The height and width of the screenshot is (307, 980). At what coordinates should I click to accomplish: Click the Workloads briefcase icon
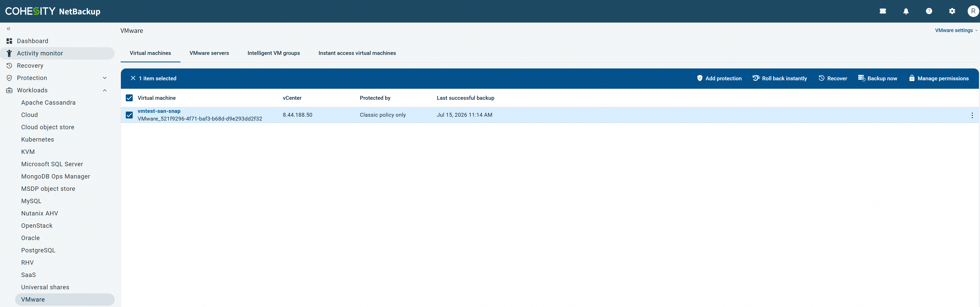click(9, 91)
